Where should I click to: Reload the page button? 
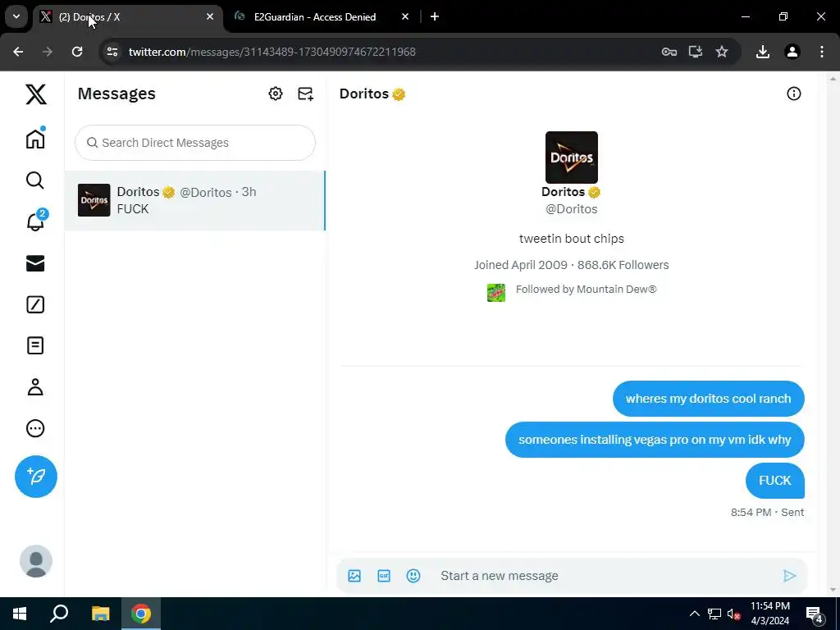(x=77, y=52)
